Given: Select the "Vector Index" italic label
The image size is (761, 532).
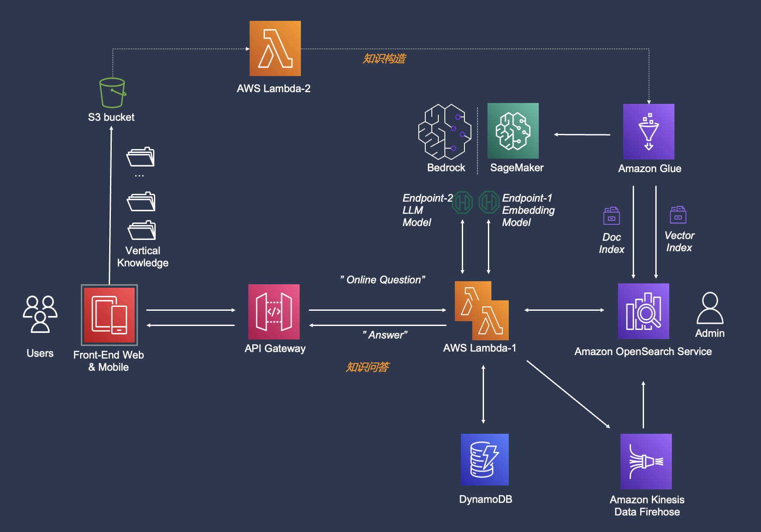Looking at the screenshot, I should coord(679,242).
